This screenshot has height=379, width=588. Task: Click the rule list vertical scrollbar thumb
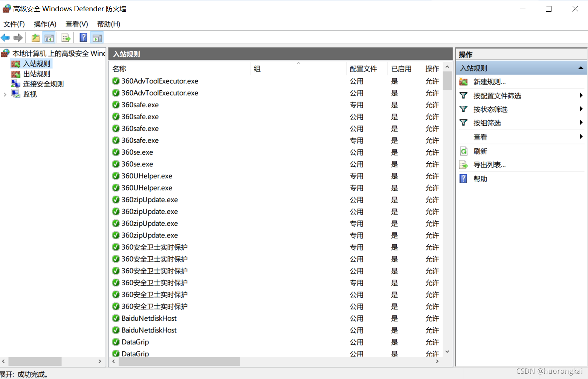[x=447, y=81]
